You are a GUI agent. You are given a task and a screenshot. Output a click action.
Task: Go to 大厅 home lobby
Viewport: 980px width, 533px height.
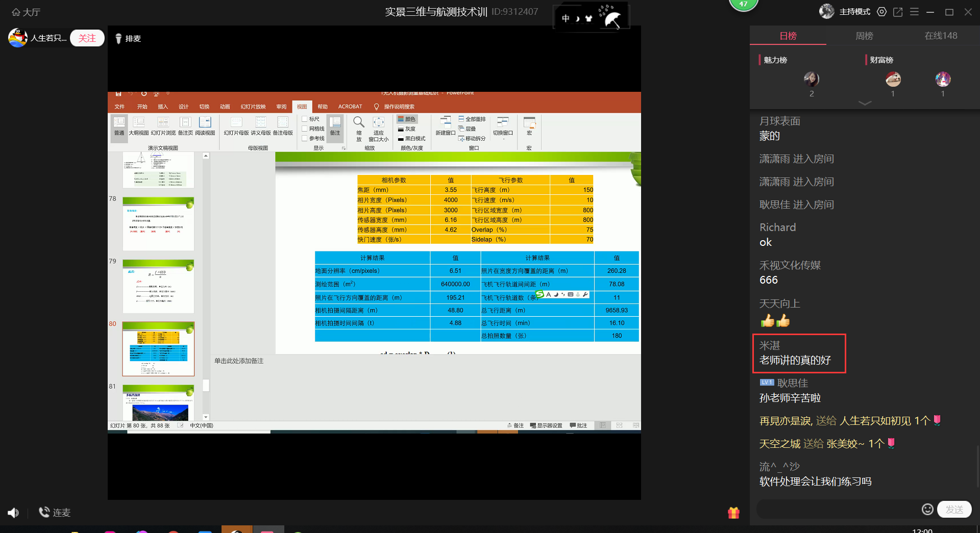coord(26,12)
